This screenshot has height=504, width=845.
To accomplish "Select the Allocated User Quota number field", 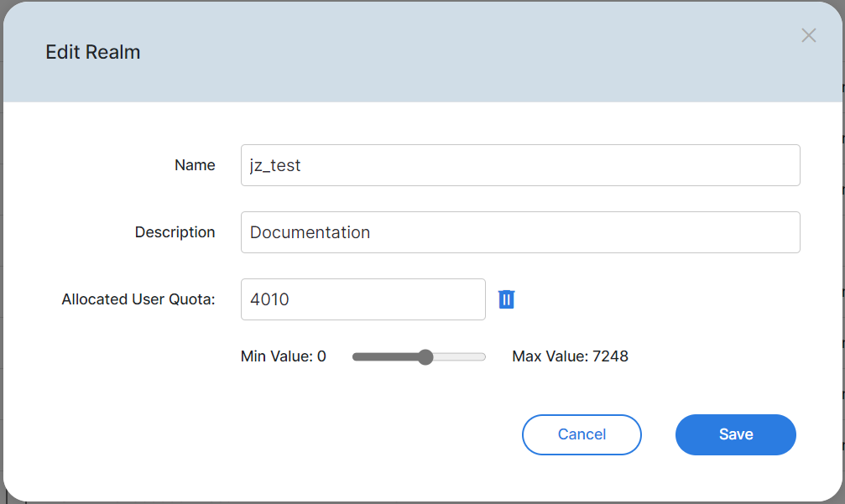I will 363,299.
